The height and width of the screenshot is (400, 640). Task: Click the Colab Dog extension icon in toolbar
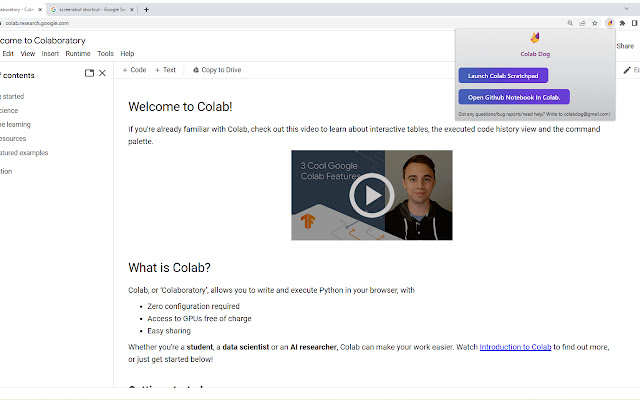(610, 23)
